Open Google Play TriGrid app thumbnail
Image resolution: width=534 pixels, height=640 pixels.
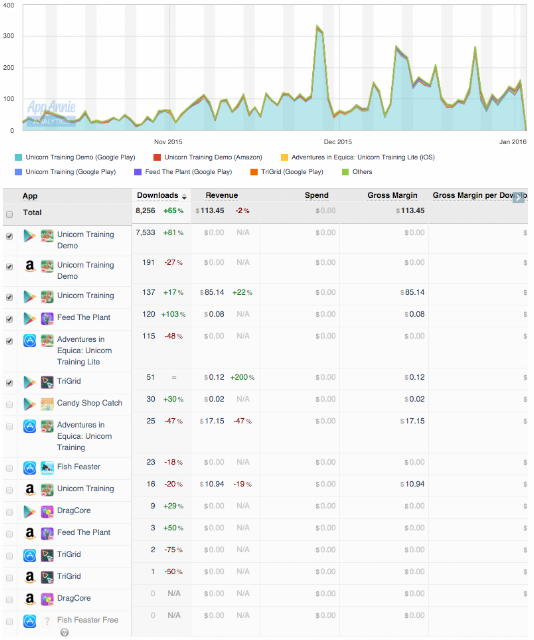47,382
